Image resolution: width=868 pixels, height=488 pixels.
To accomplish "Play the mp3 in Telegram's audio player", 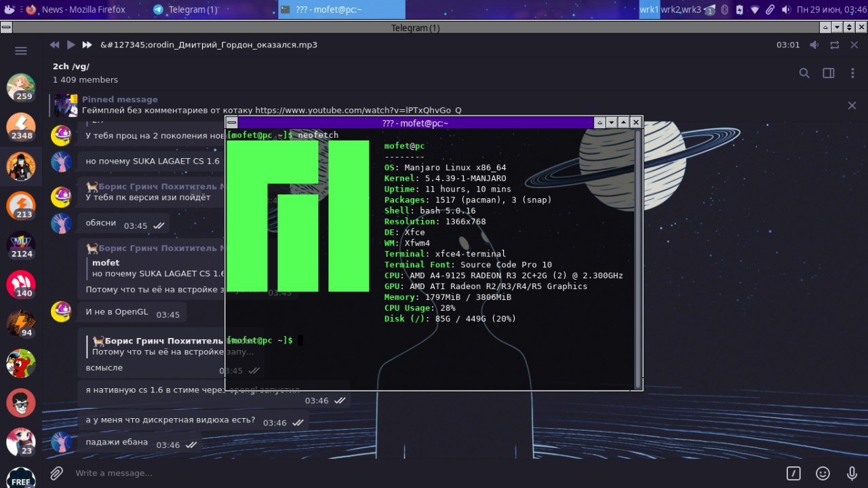I will (x=71, y=45).
